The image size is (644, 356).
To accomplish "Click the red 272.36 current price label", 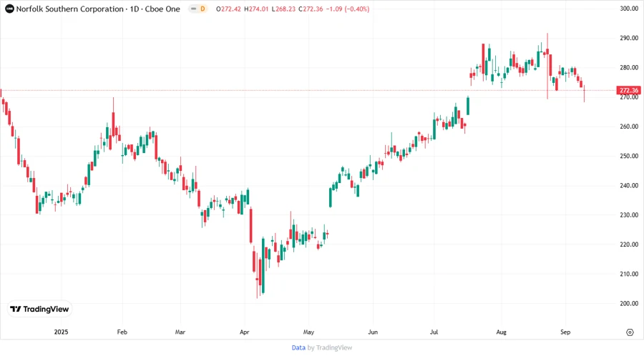I will (x=628, y=90).
